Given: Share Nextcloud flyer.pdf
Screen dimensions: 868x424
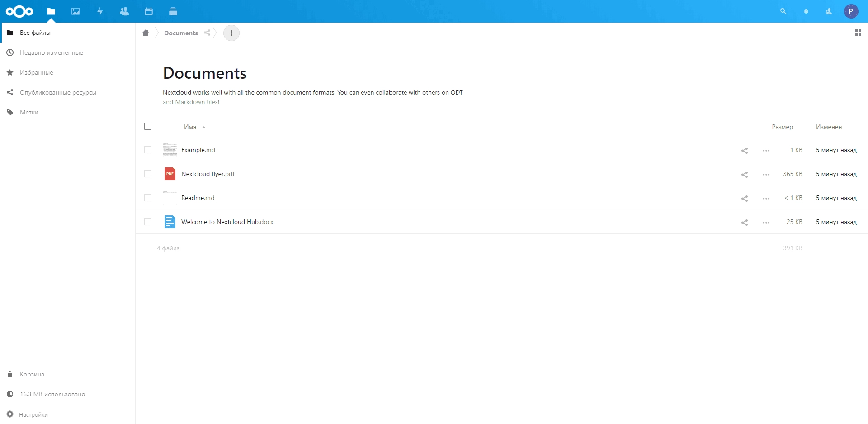Looking at the screenshot, I should (745, 174).
